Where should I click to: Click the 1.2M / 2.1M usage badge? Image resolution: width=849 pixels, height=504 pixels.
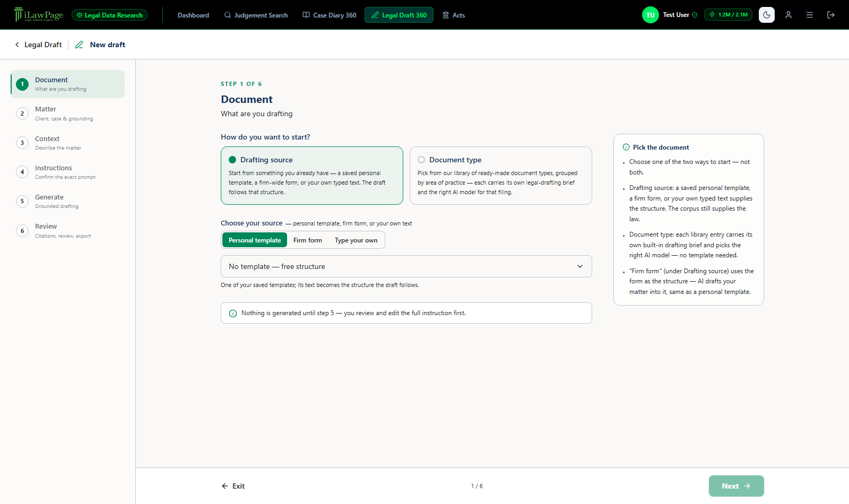point(728,15)
